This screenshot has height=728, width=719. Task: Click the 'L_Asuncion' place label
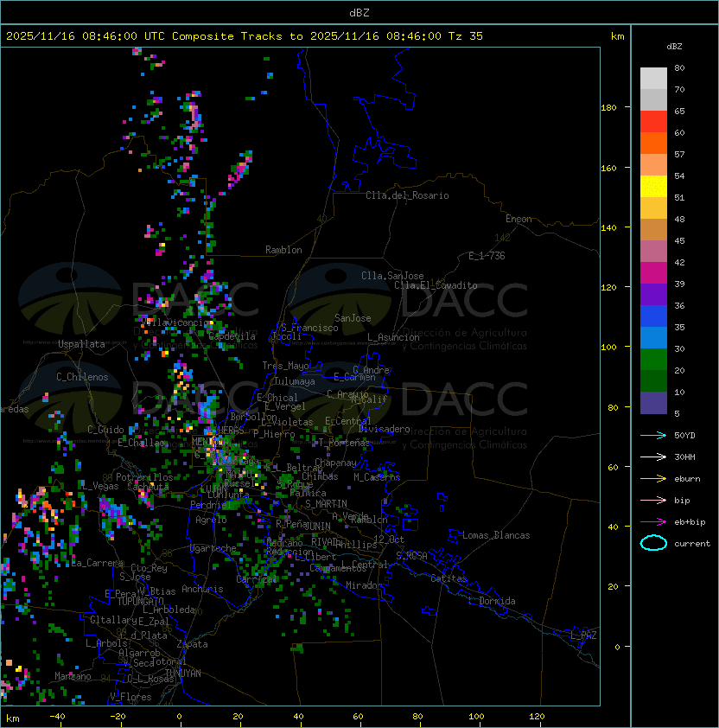coord(393,337)
